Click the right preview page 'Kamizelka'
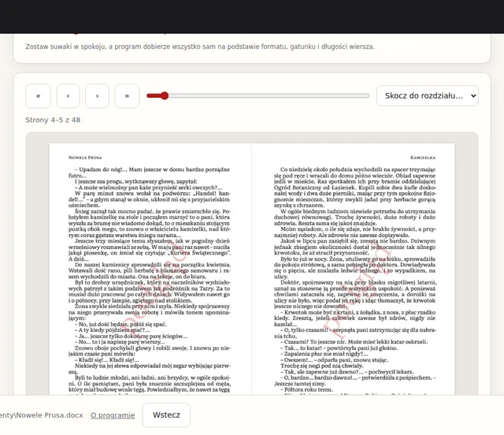The height and width of the screenshot is (435, 504). tap(354, 270)
